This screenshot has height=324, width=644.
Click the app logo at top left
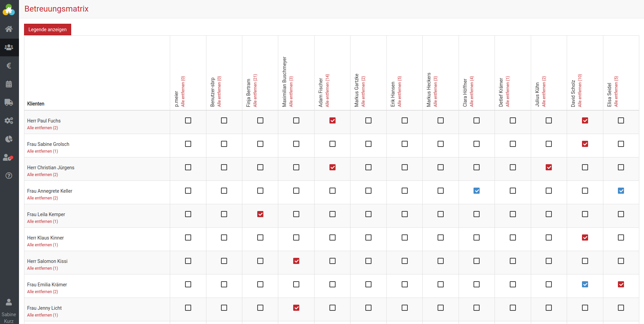[x=9, y=9]
